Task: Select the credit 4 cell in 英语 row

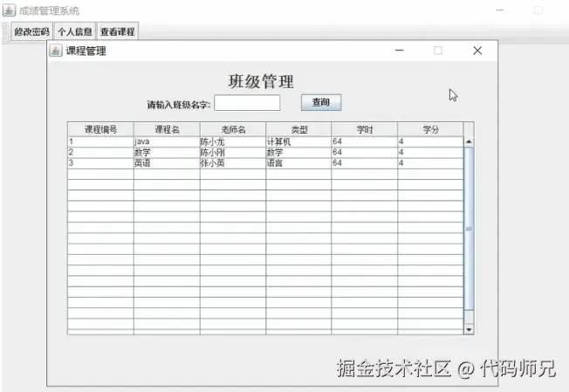Action: (x=430, y=163)
